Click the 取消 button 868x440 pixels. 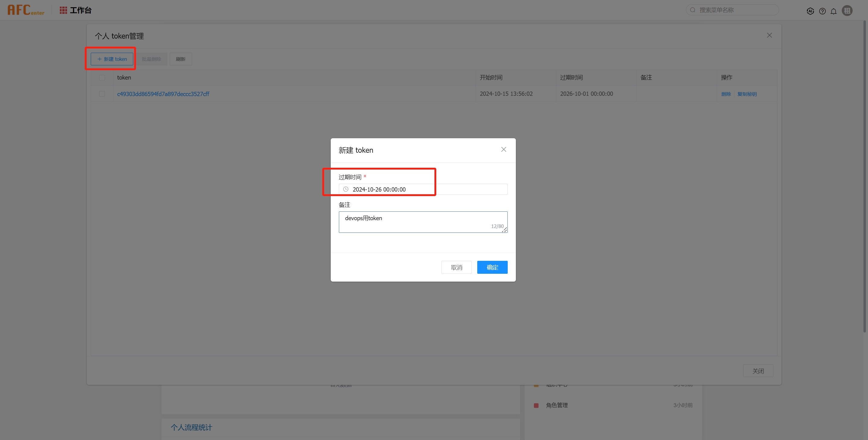pyautogui.click(x=456, y=267)
